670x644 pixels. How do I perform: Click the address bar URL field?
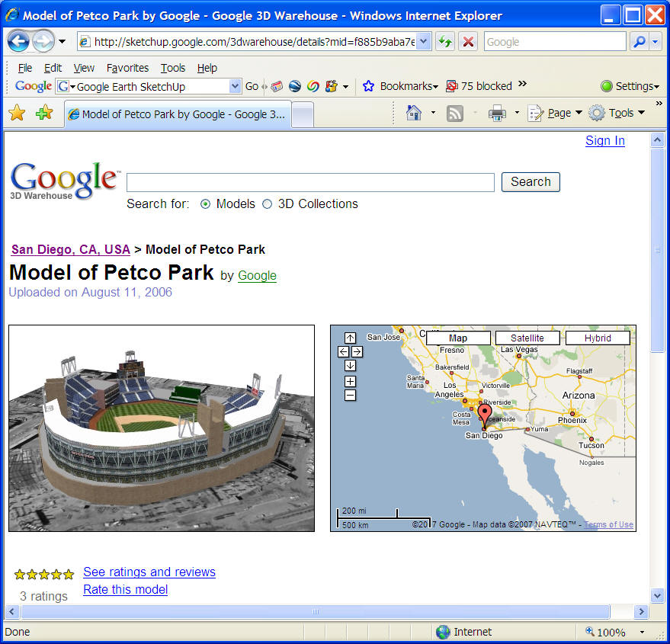tap(255, 42)
